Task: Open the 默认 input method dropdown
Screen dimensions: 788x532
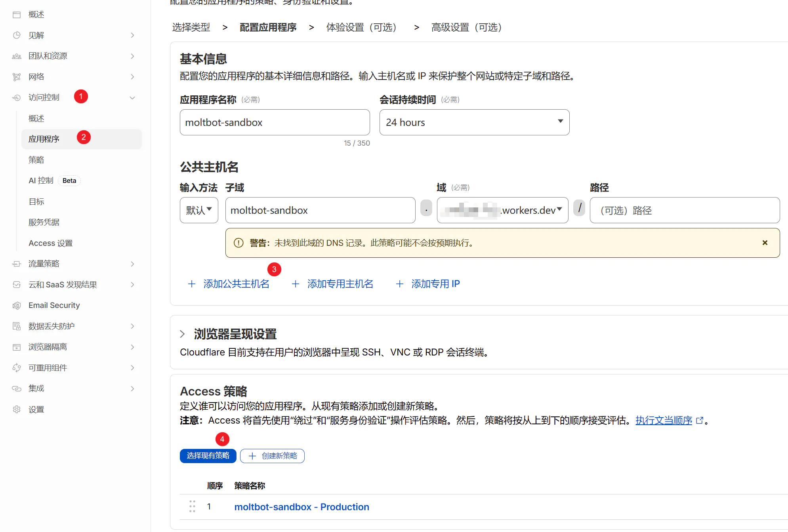Action: [199, 210]
